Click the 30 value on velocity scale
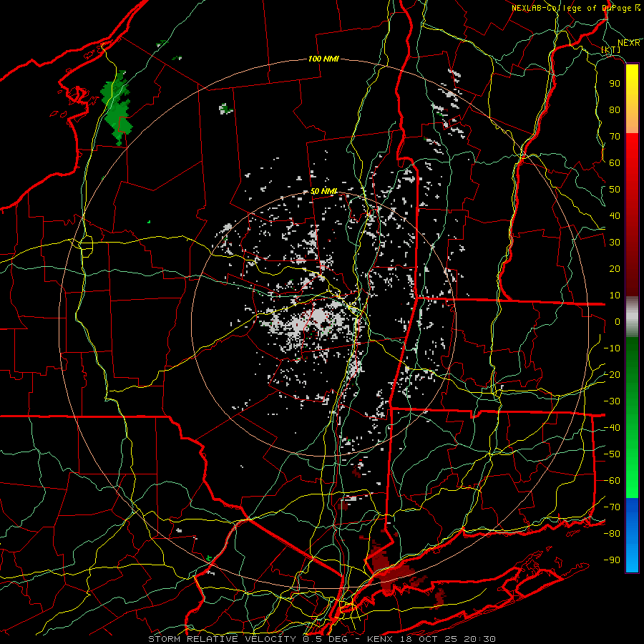644x644 pixels. (x=615, y=243)
